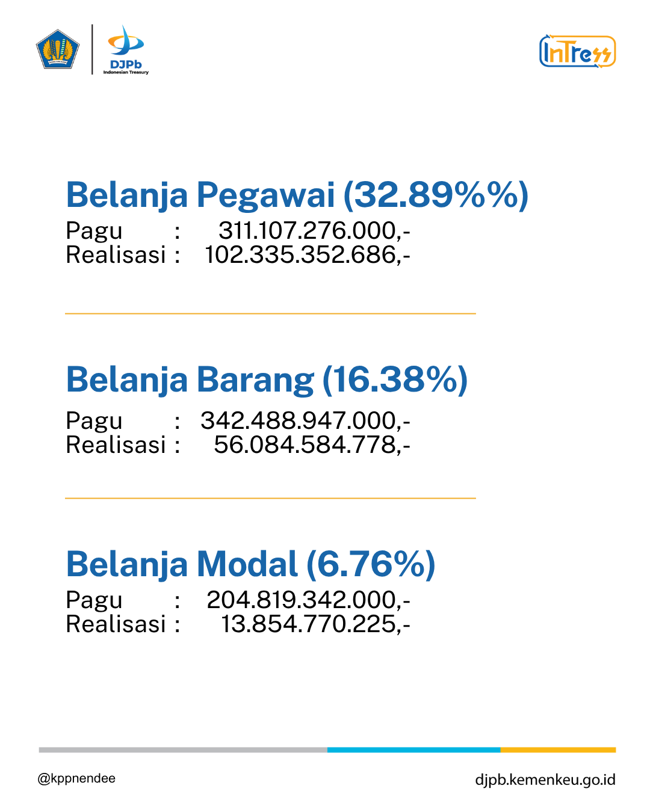Select the Belanja Modal (6.76%) heading

250,565
